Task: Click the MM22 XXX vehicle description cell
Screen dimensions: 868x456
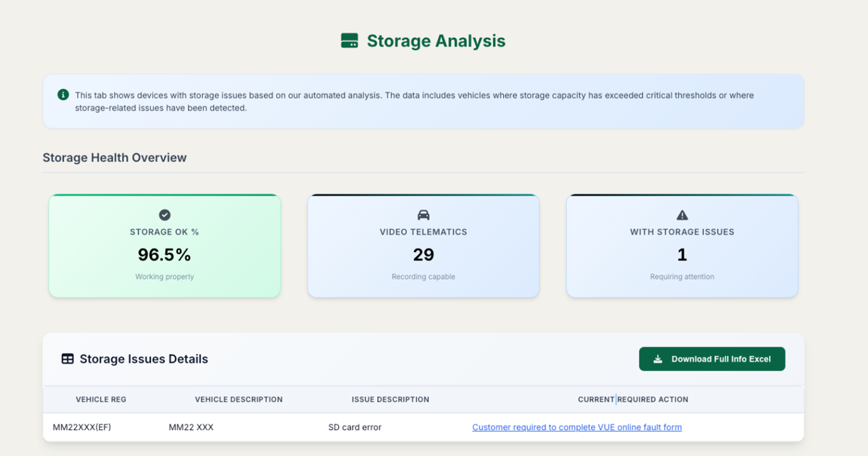Action: pos(191,427)
